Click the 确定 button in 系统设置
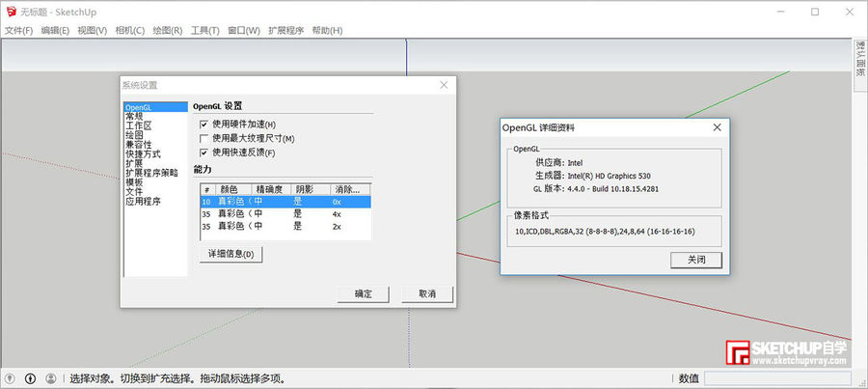Image resolution: width=868 pixels, height=389 pixels. click(x=364, y=293)
